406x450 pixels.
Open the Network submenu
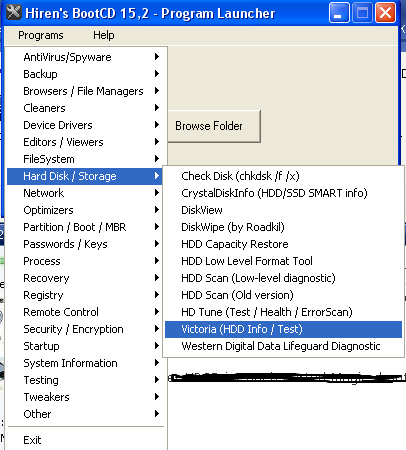(x=85, y=193)
